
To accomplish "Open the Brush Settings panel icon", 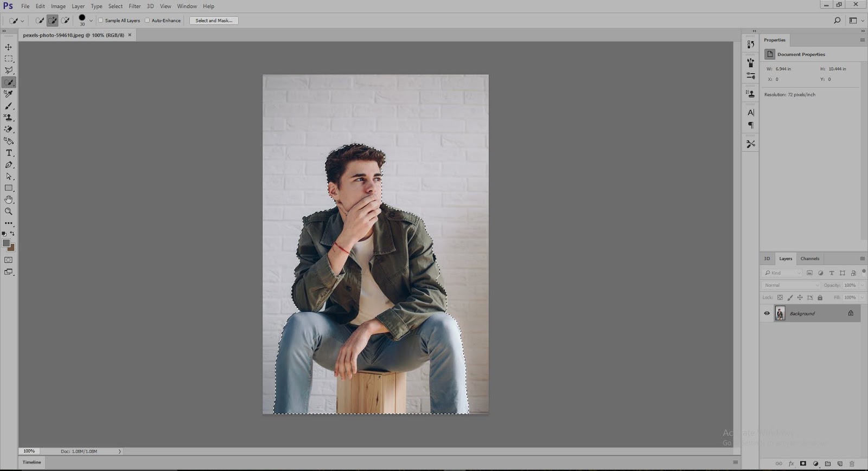I will click(x=751, y=76).
